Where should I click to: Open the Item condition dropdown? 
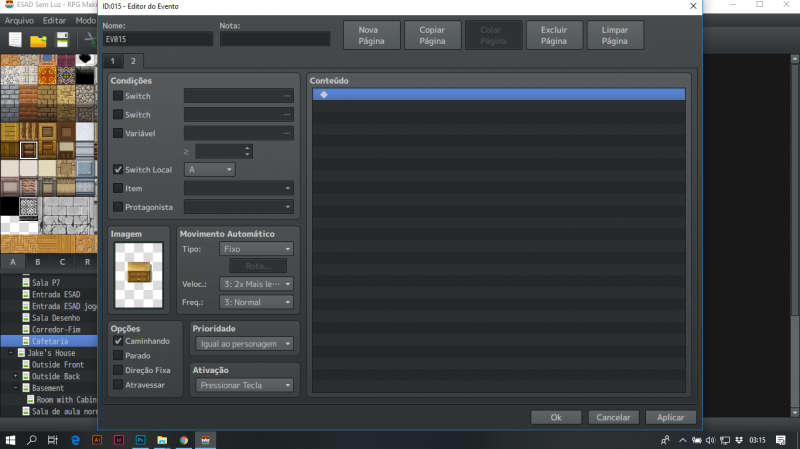pyautogui.click(x=239, y=188)
